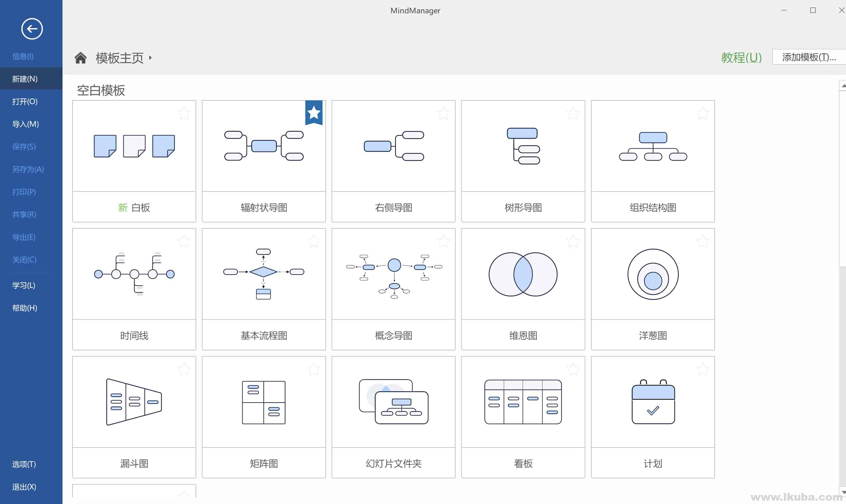The height and width of the screenshot is (504, 846).
Task: Select the 漏斗图 funnel chart template icon
Action: 134,402
